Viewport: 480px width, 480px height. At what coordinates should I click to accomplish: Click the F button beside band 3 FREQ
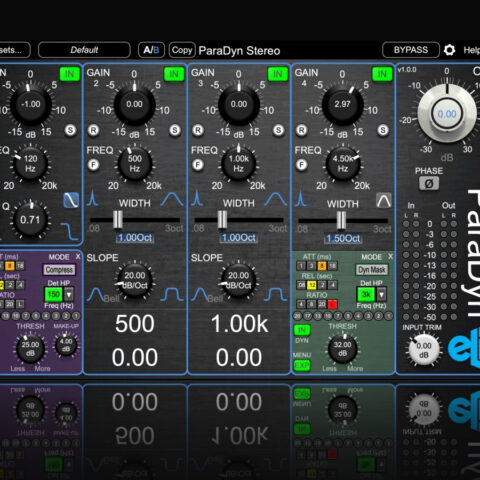[x=198, y=165]
